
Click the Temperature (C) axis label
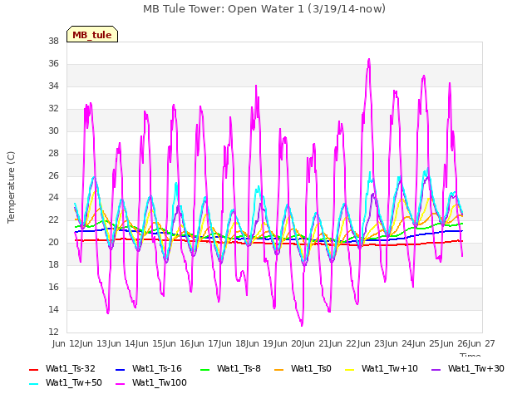(x=11, y=187)
